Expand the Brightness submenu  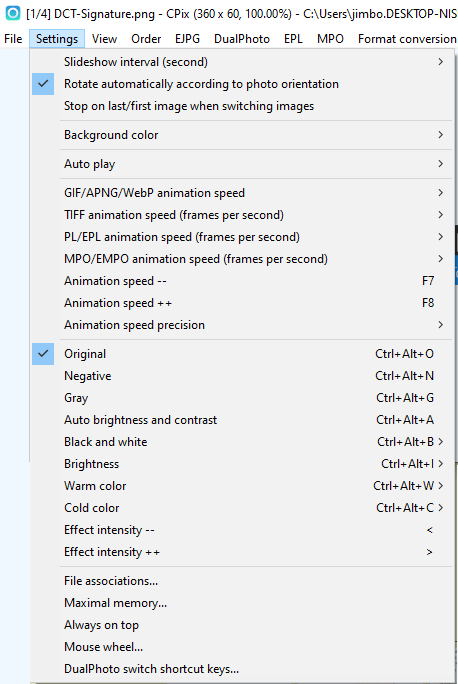pos(242,464)
